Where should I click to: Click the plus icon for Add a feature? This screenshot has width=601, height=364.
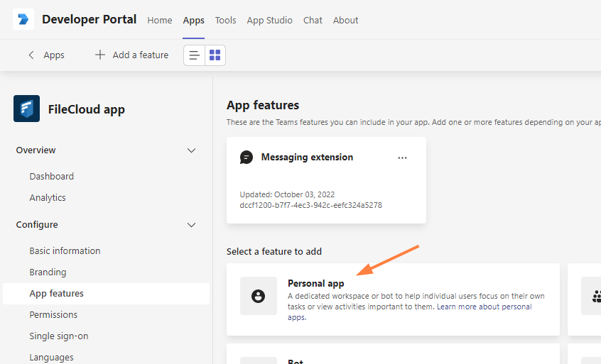(x=100, y=55)
